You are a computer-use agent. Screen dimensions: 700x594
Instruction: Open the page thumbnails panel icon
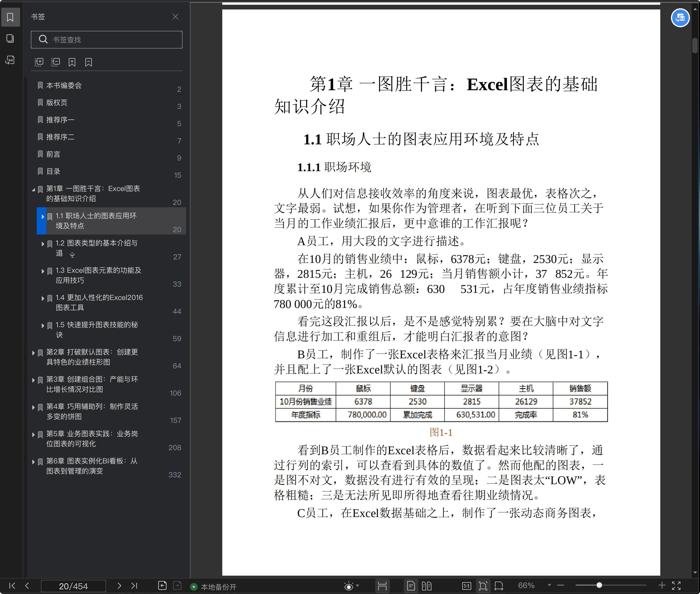pyautogui.click(x=10, y=38)
